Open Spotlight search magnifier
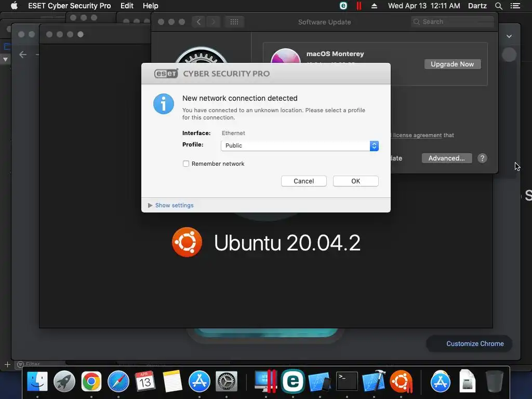The image size is (532, 399). (x=498, y=6)
